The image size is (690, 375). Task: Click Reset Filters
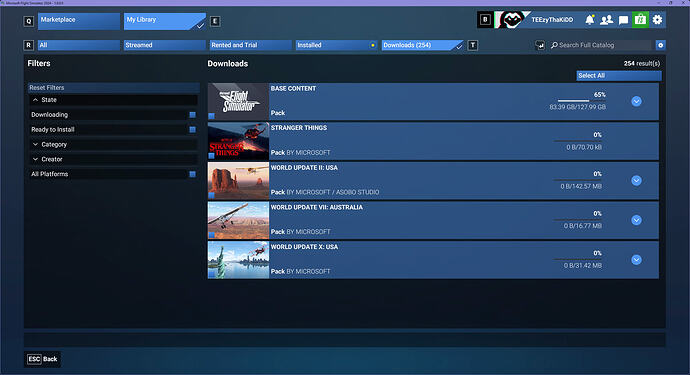click(x=114, y=88)
